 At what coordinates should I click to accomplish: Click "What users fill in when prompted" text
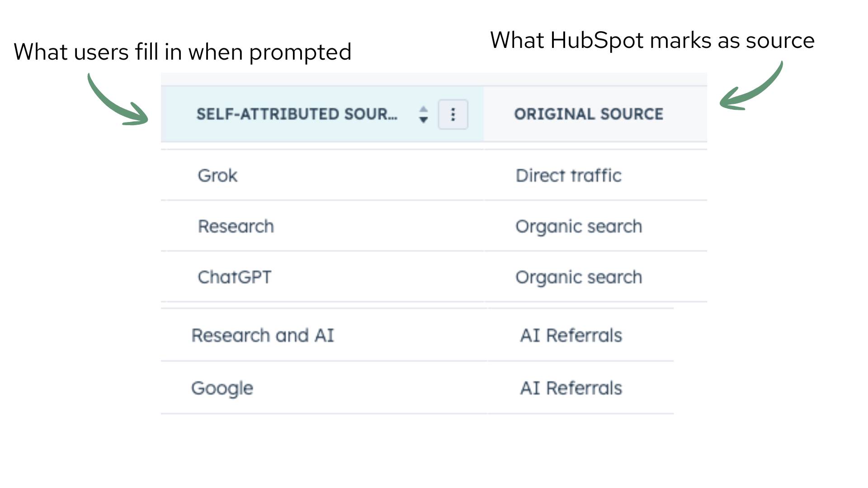coord(182,52)
